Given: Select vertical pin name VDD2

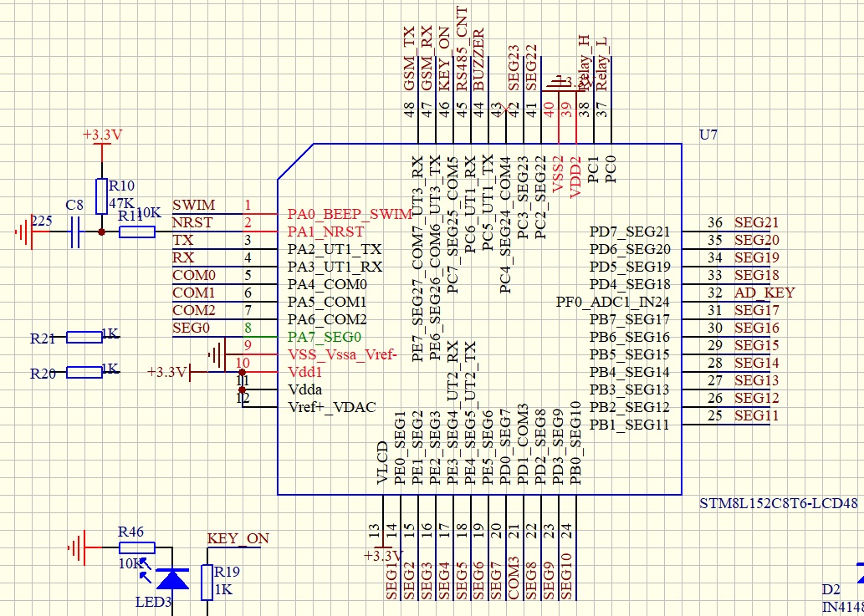Looking at the screenshot, I should pyautogui.click(x=575, y=177).
